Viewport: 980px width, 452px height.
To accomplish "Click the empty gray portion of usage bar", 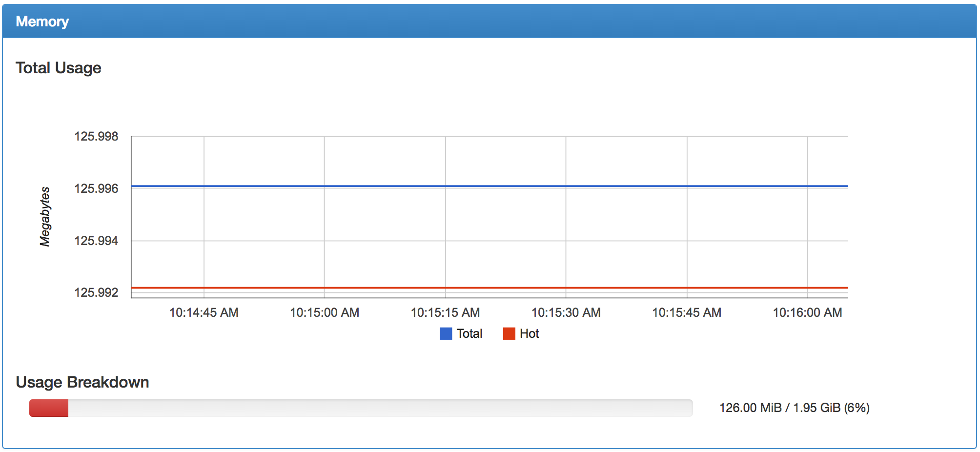I will click(x=381, y=408).
